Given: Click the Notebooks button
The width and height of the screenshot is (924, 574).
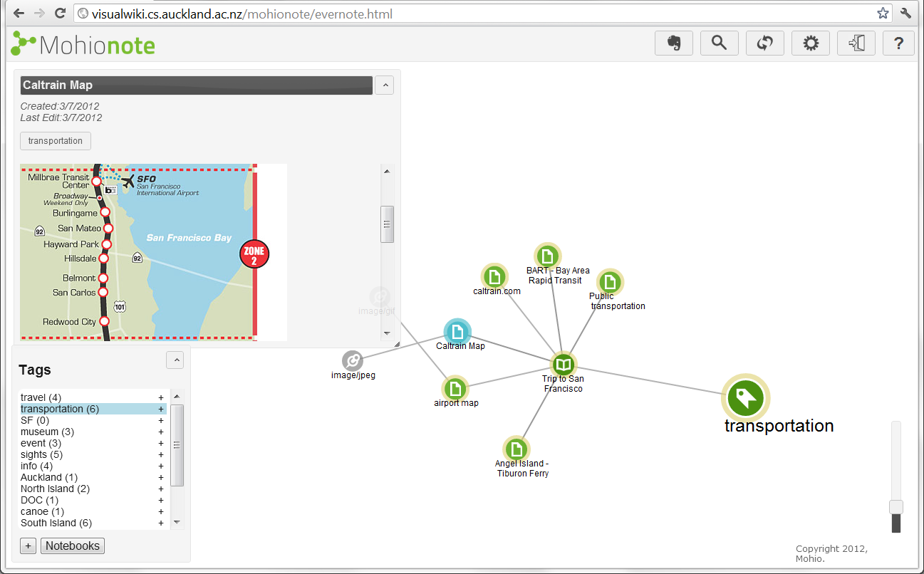Looking at the screenshot, I should [x=73, y=546].
